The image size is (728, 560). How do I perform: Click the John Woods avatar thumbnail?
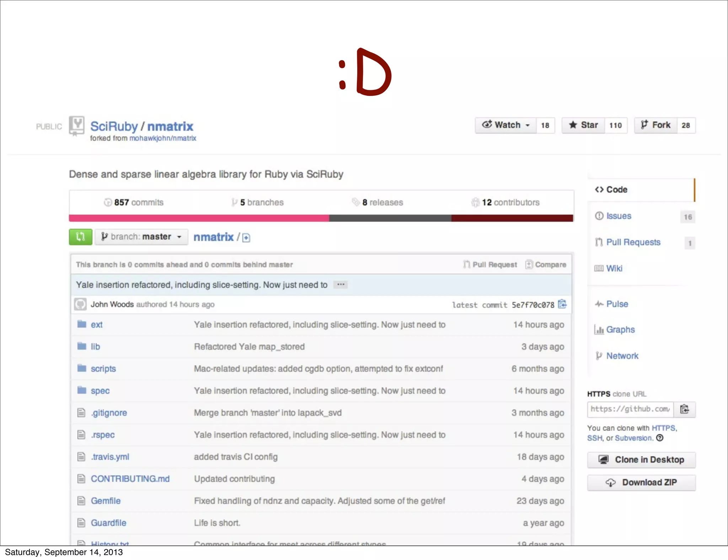click(80, 305)
